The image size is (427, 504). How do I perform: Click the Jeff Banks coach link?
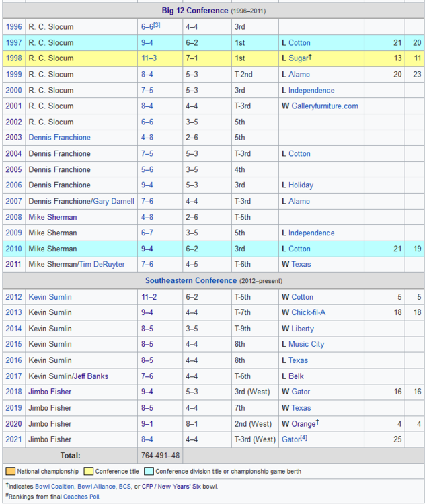(90, 376)
